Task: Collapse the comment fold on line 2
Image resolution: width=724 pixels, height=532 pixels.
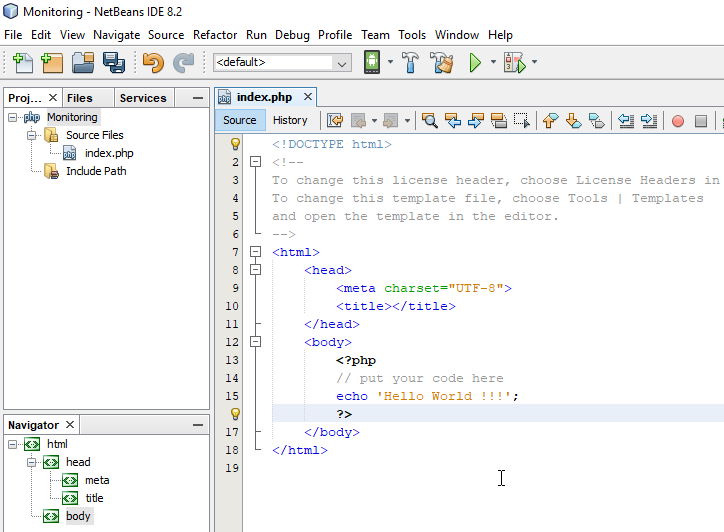Action: coord(255,162)
